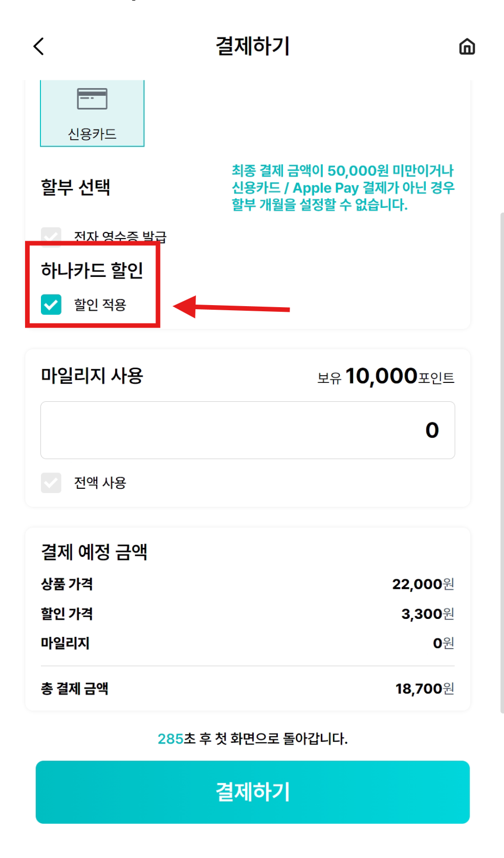The image size is (504, 858).
Task: Click the 마일리지 사용 section title
Action: pos(92,376)
